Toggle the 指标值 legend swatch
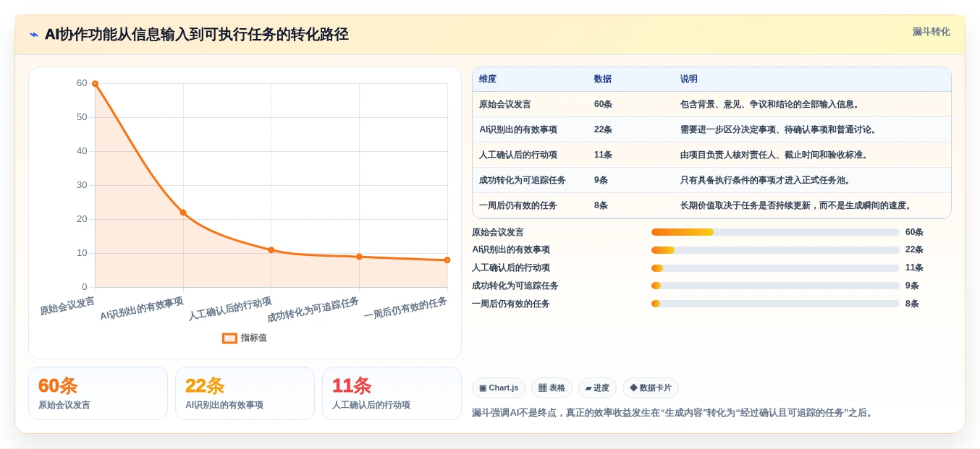Screen dimensions: 980x449 (229, 338)
